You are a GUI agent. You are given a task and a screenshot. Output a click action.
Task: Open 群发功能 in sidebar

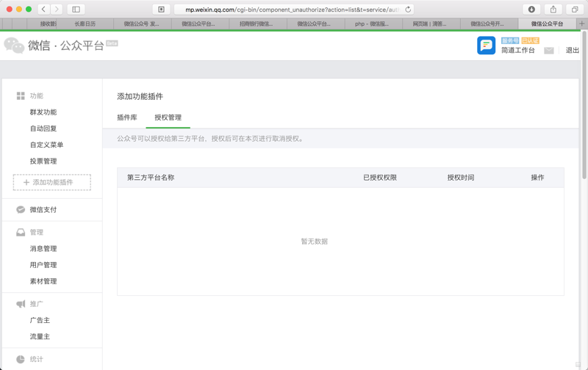click(43, 112)
